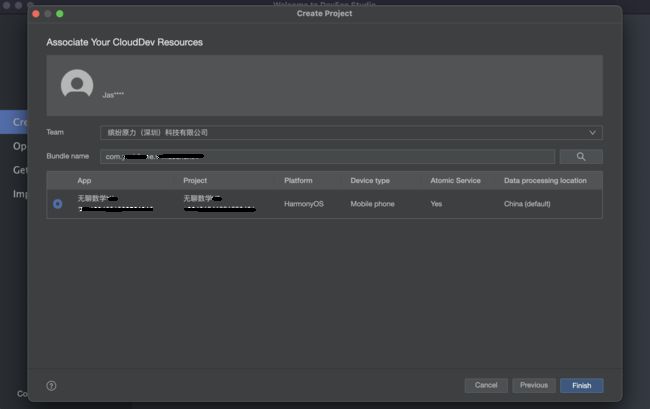Click the Data processing location header
The image size is (650, 409).
545,181
